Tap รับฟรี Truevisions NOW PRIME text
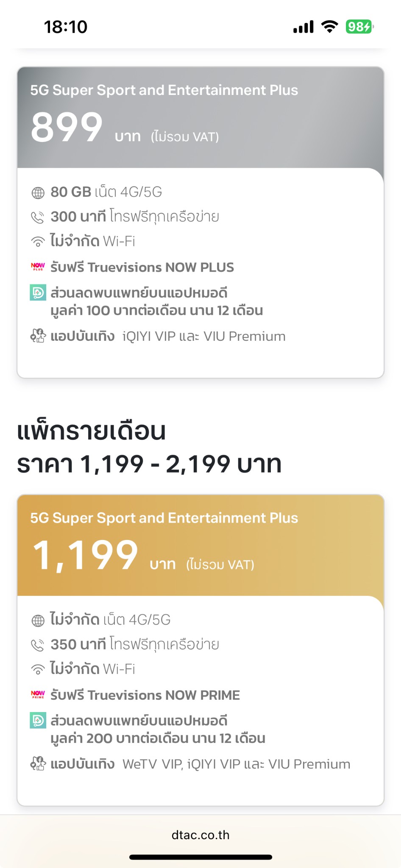Screen dimensions: 401x868 pos(145,695)
